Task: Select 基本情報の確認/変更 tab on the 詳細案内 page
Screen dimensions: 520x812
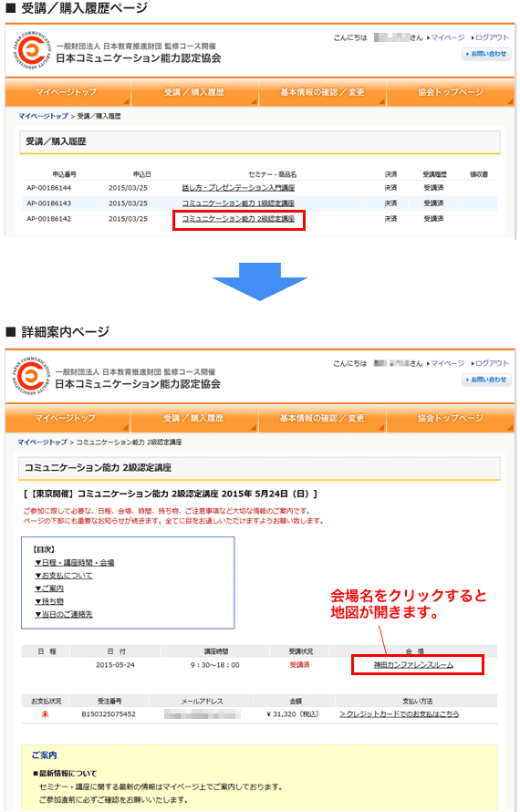Action: [322, 418]
